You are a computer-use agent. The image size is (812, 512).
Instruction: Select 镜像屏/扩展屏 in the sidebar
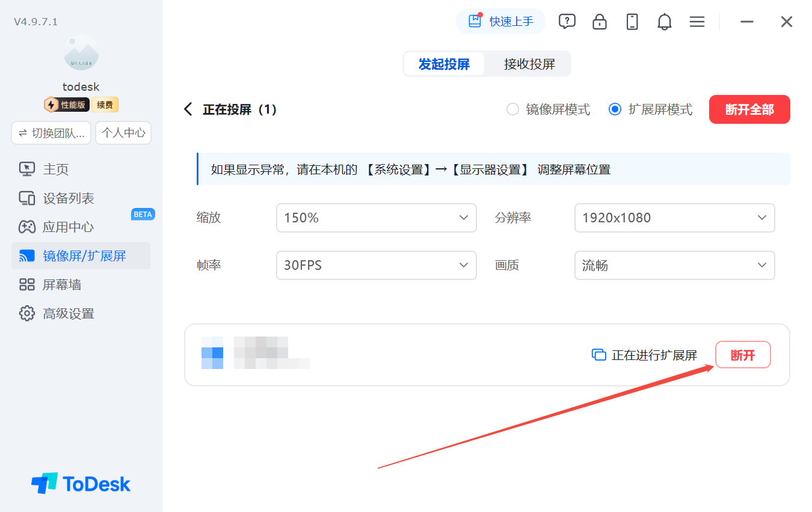pos(81,256)
